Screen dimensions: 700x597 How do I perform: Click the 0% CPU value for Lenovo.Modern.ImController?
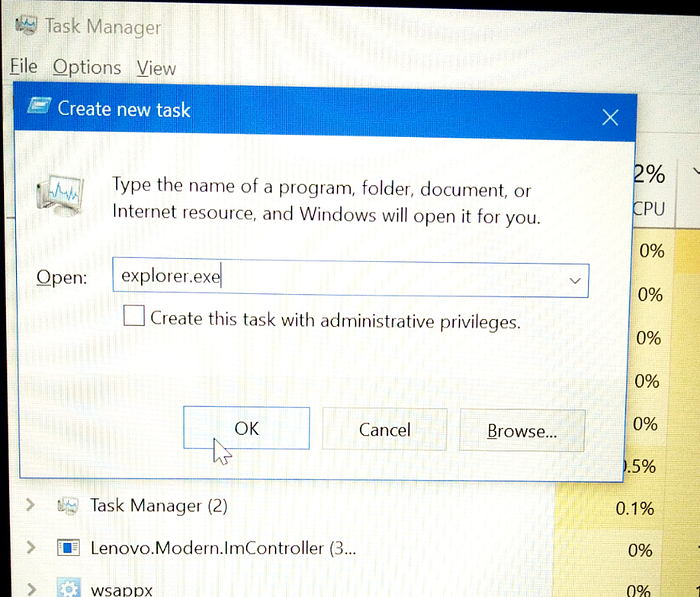pos(640,550)
